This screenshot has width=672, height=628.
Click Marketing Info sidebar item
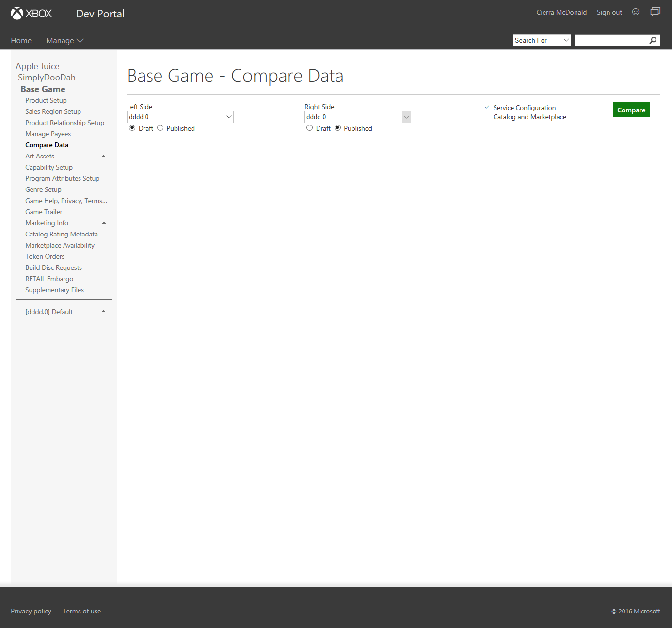(47, 223)
